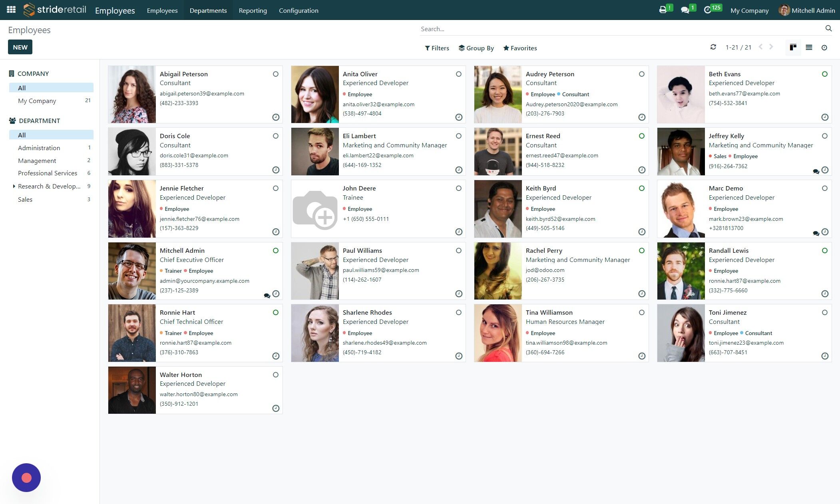Open the Reporting menu
The image size is (840, 504).
pos(253,10)
